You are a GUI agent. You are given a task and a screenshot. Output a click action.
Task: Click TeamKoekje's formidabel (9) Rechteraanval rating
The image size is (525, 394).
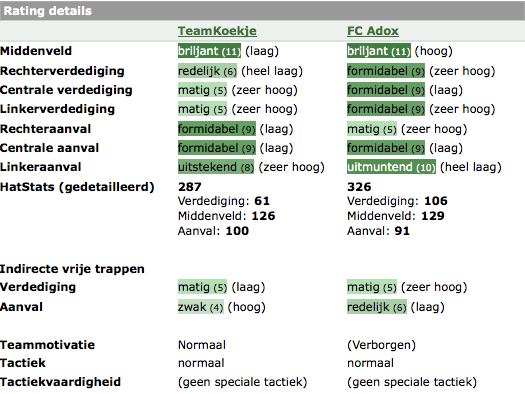coord(217,129)
